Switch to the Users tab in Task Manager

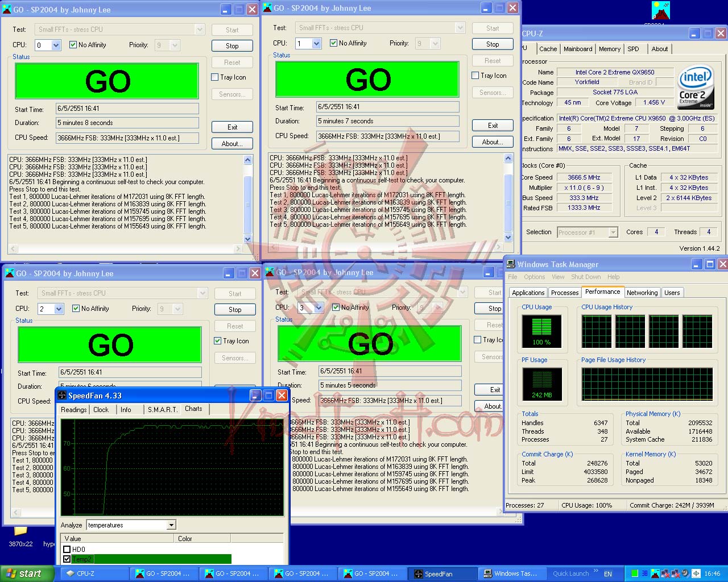point(672,293)
